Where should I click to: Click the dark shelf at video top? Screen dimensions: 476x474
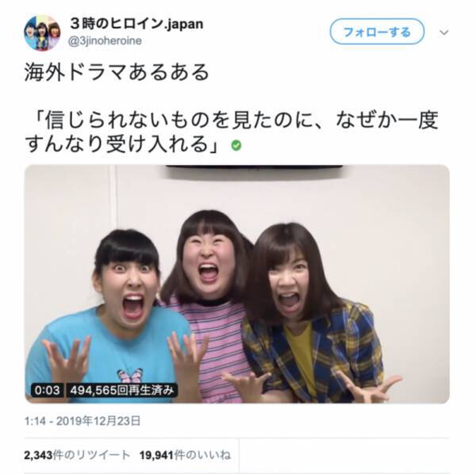(254, 168)
